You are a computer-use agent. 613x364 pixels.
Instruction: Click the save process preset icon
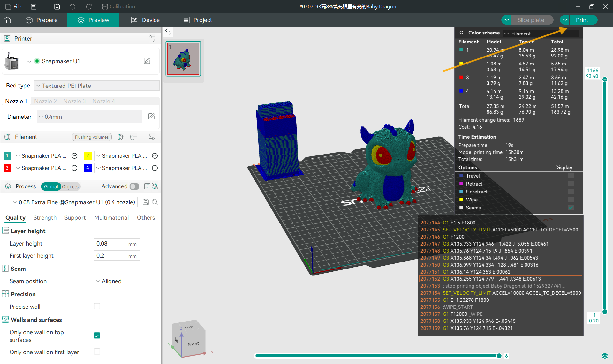(x=146, y=202)
